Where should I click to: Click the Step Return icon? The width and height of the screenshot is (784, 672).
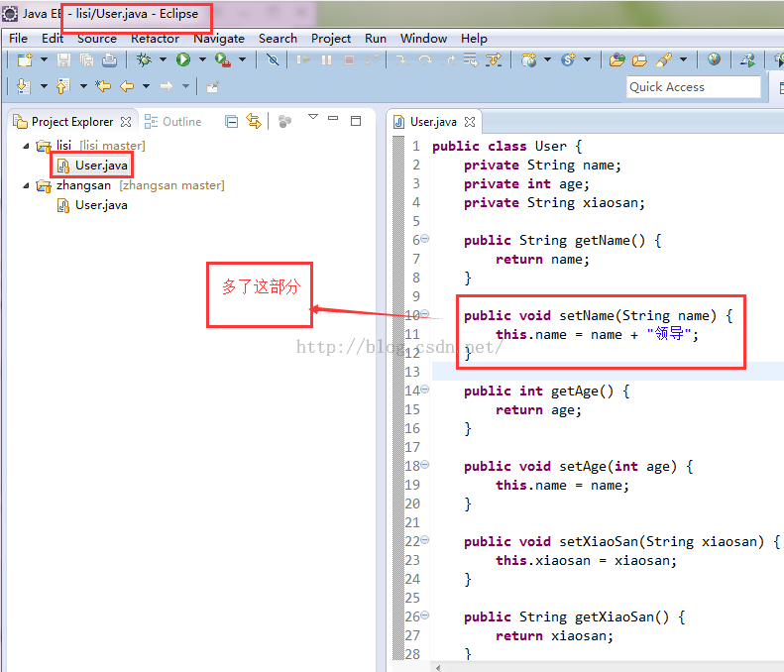click(x=449, y=60)
